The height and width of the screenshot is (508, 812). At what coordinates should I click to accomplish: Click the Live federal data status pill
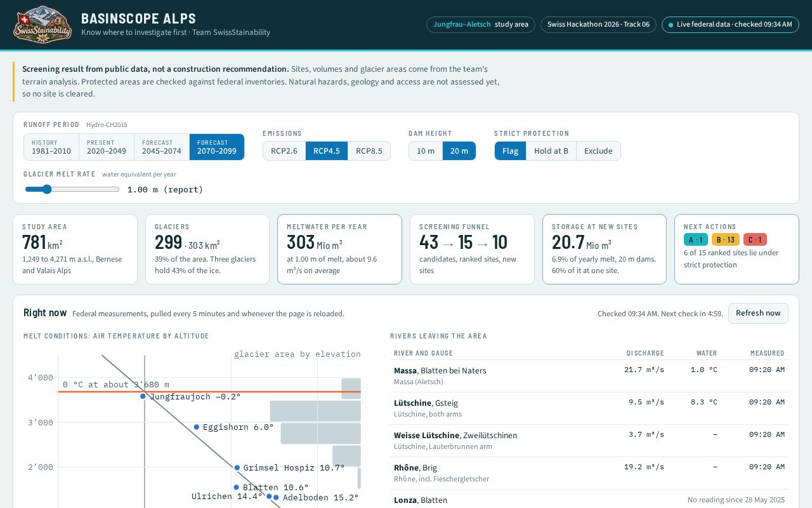click(x=730, y=25)
